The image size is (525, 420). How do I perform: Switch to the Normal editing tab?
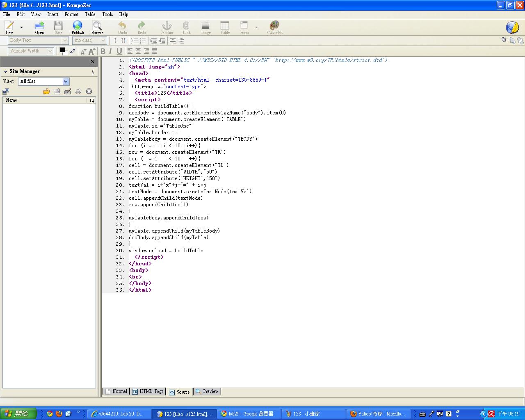point(116,391)
